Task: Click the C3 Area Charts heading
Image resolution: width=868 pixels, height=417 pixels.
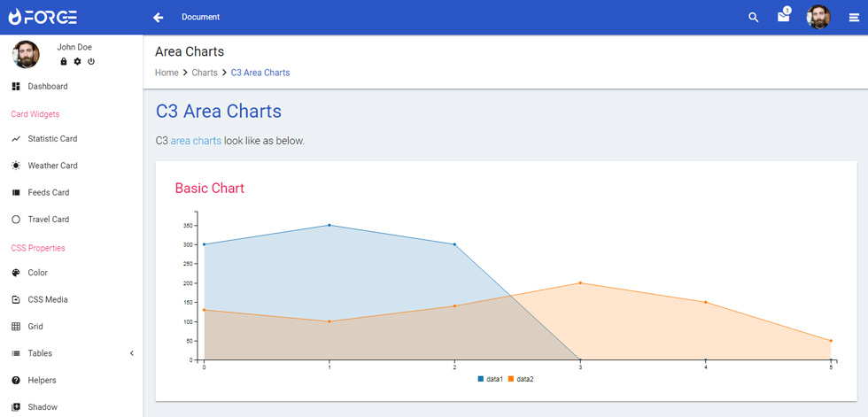Action: pyautogui.click(x=219, y=112)
